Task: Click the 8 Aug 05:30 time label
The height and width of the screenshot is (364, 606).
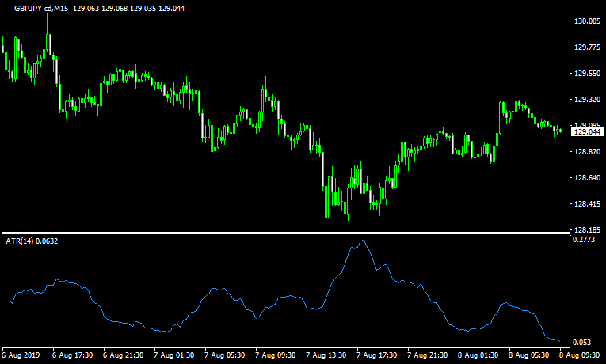Action: point(529,355)
